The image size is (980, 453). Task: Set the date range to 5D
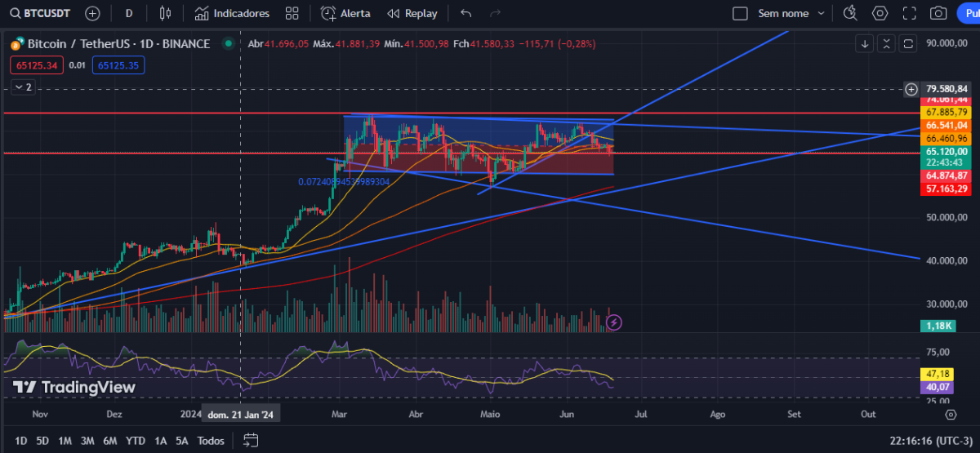[42, 441]
